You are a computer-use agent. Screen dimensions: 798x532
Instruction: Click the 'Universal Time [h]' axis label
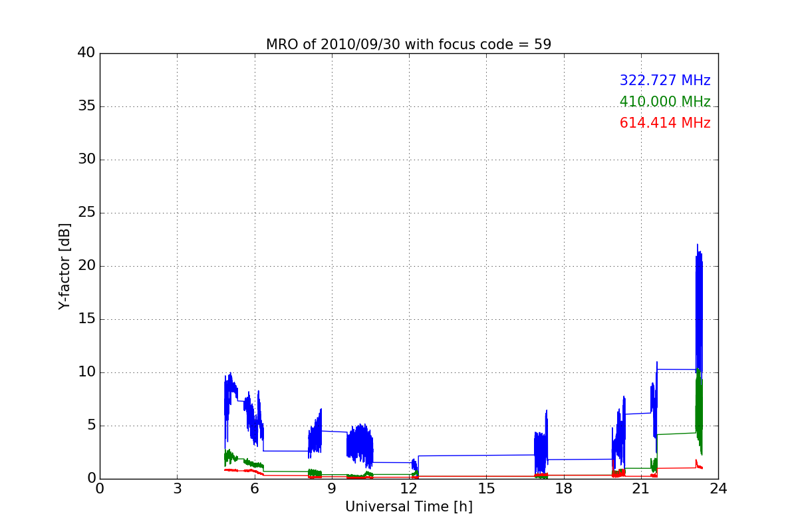click(408, 507)
